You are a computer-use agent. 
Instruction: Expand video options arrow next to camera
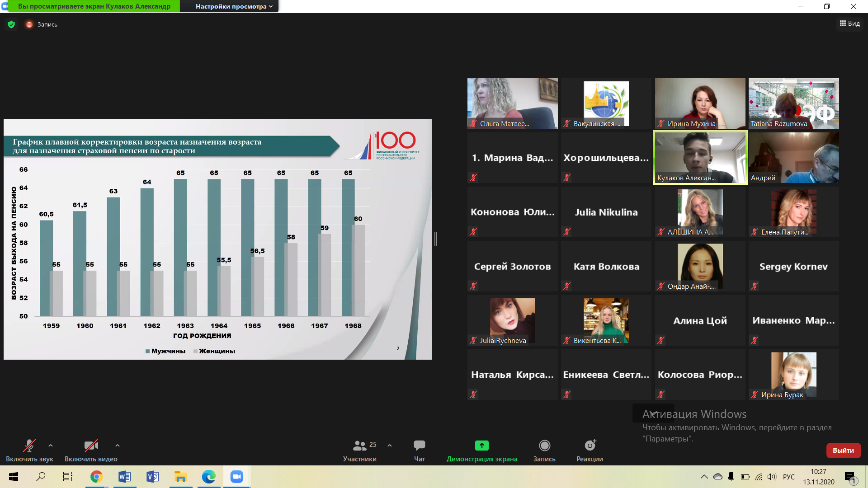[x=118, y=446]
